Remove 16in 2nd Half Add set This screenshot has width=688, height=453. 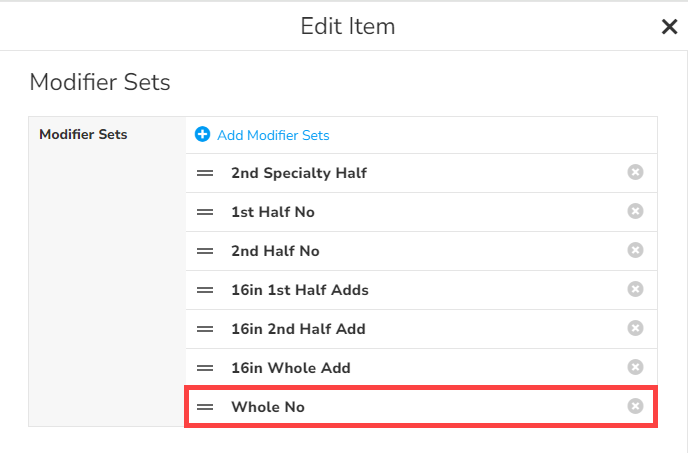coord(635,328)
